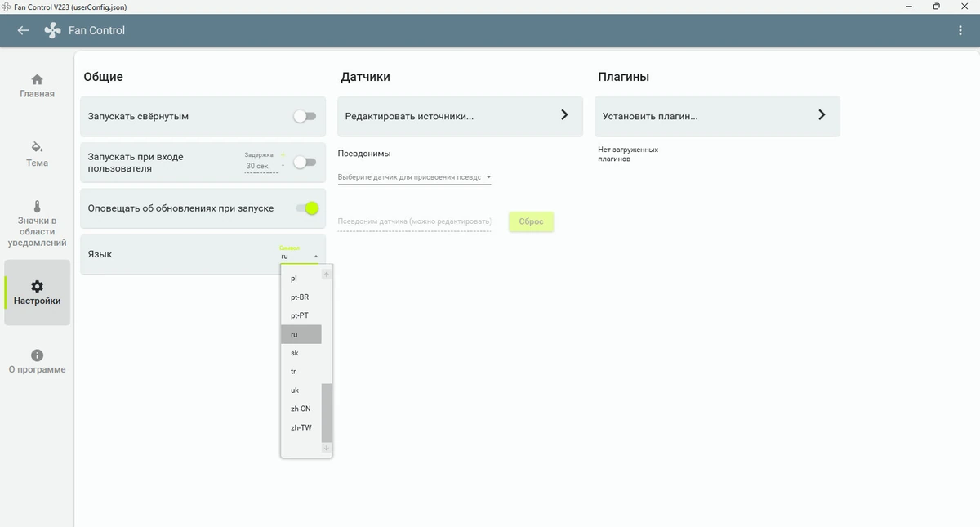The height and width of the screenshot is (527, 980).
Task: Collapse the Язык language combo box
Action: coord(300,256)
